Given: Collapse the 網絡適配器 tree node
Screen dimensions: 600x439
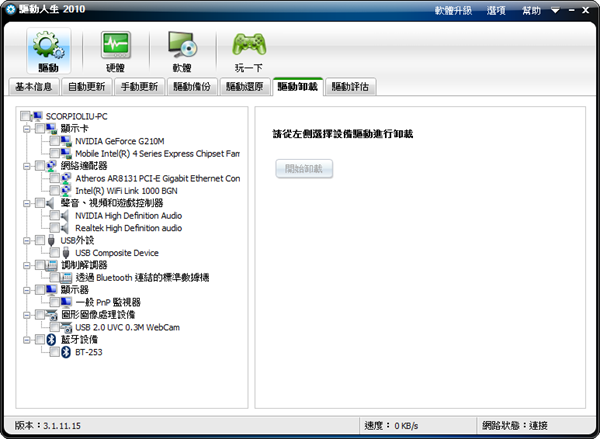Looking at the screenshot, I should click(x=26, y=166).
